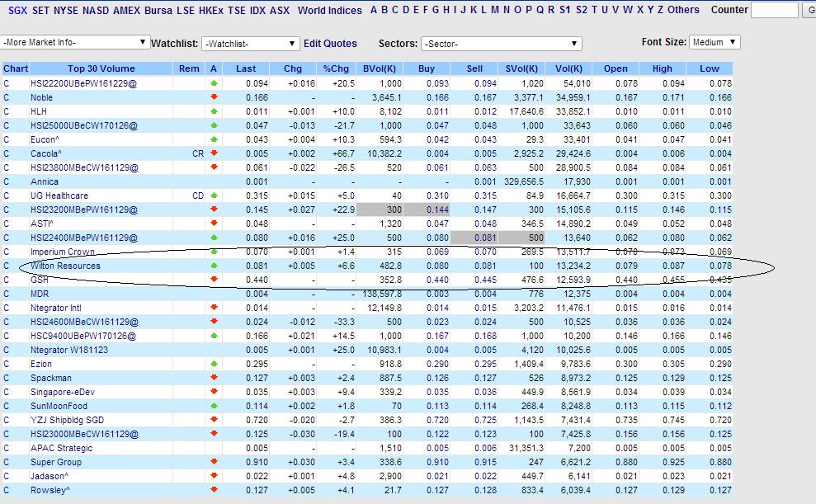Open the Spackman stock link
Screen dimensions: 816x504
click(x=50, y=378)
